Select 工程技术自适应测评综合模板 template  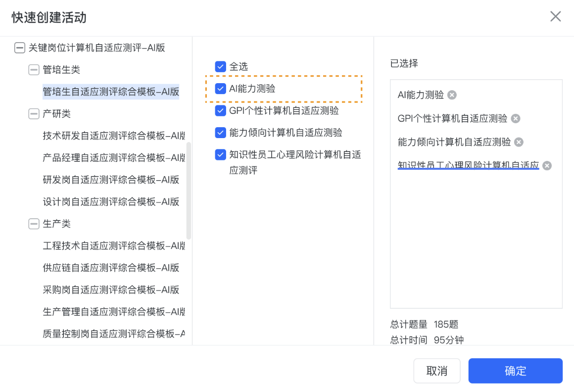(114, 245)
